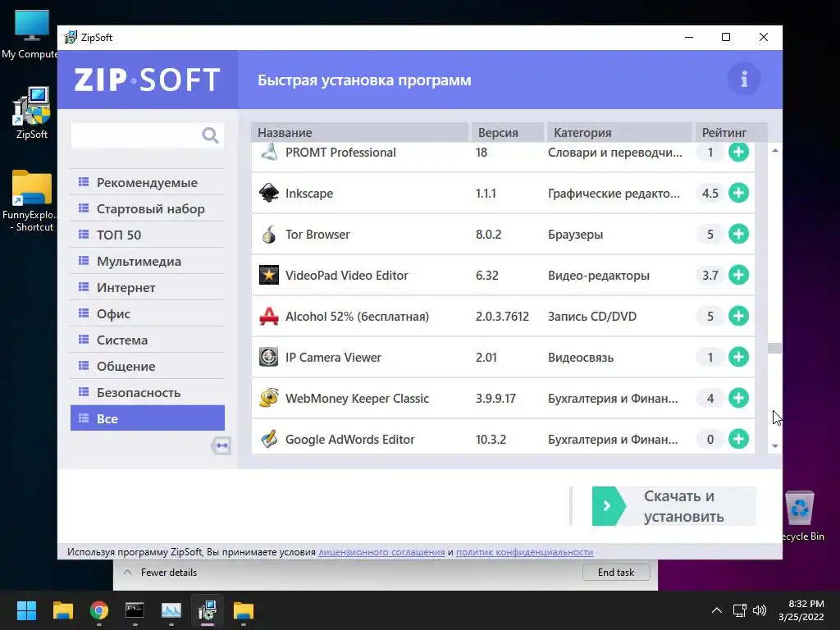Viewport: 840px width, 630px height.
Task: Click the list scrollbar up arrow
Action: click(774, 151)
